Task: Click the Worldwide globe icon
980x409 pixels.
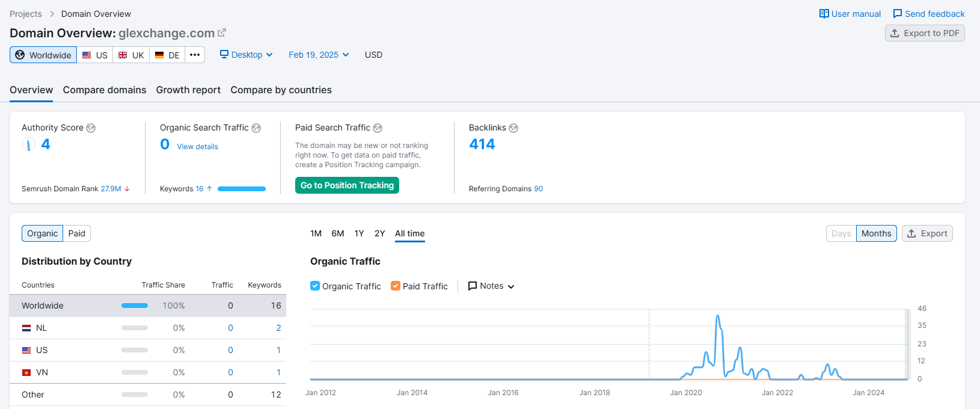Action: (x=20, y=55)
